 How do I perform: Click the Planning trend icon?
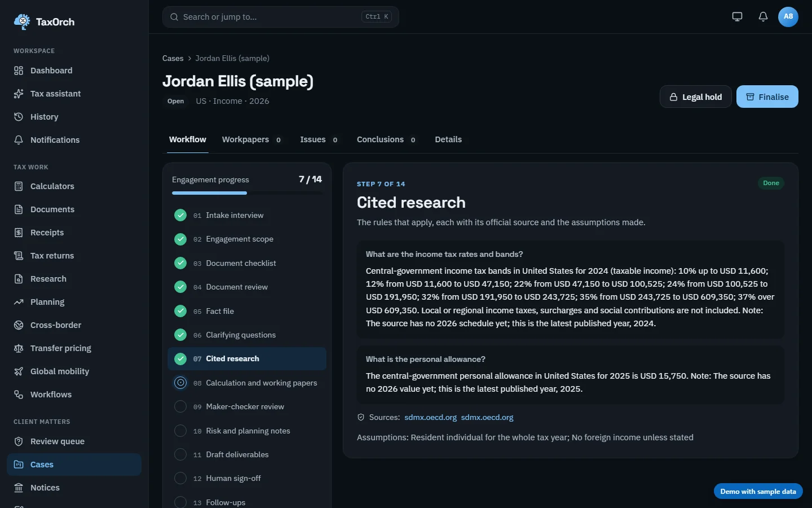point(19,302)
